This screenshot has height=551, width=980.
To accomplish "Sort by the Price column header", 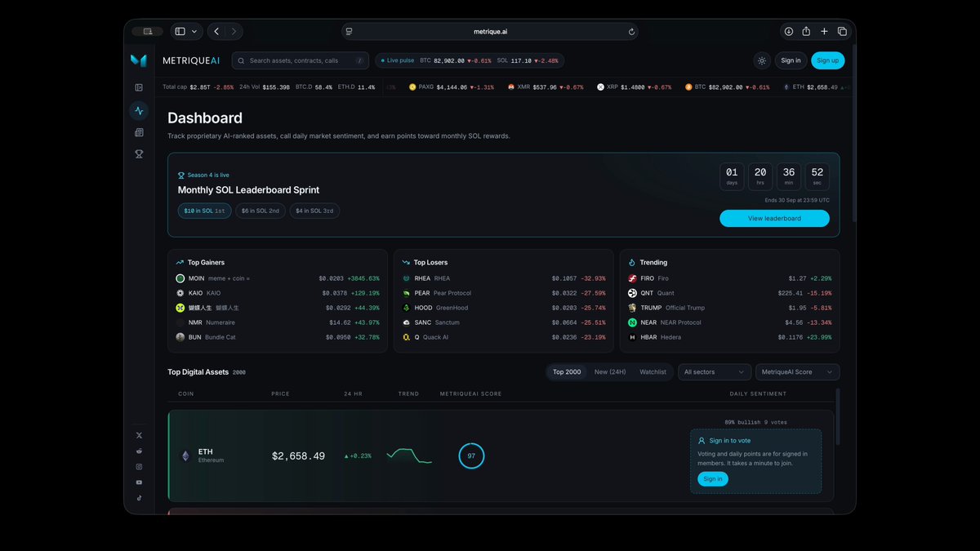I will click(x=280, y=393).
